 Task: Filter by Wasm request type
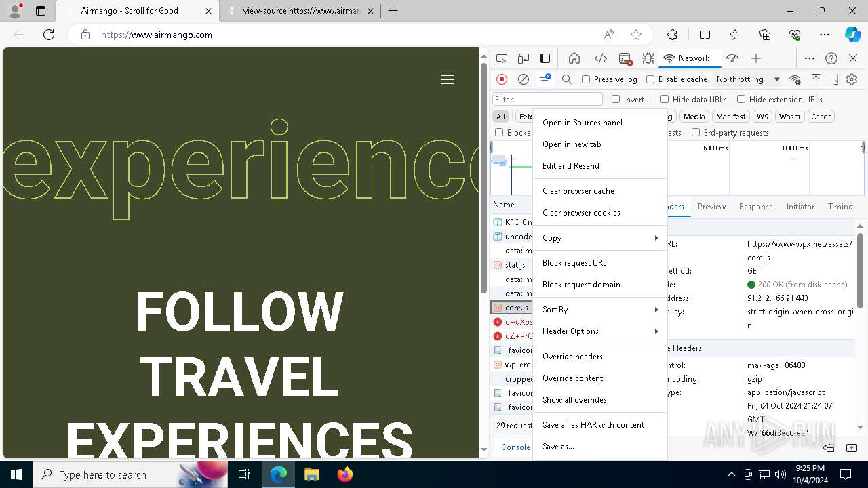pos(789,117)
